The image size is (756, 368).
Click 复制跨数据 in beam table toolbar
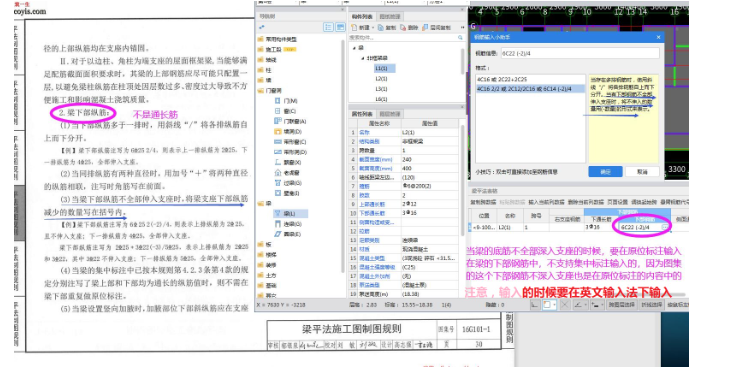coord(483,202)
